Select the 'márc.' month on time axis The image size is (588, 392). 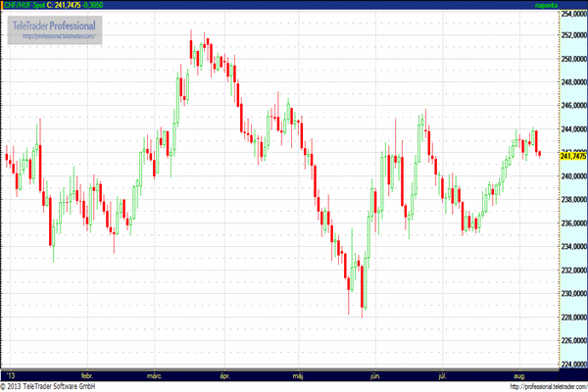click(x=154, y=374)
